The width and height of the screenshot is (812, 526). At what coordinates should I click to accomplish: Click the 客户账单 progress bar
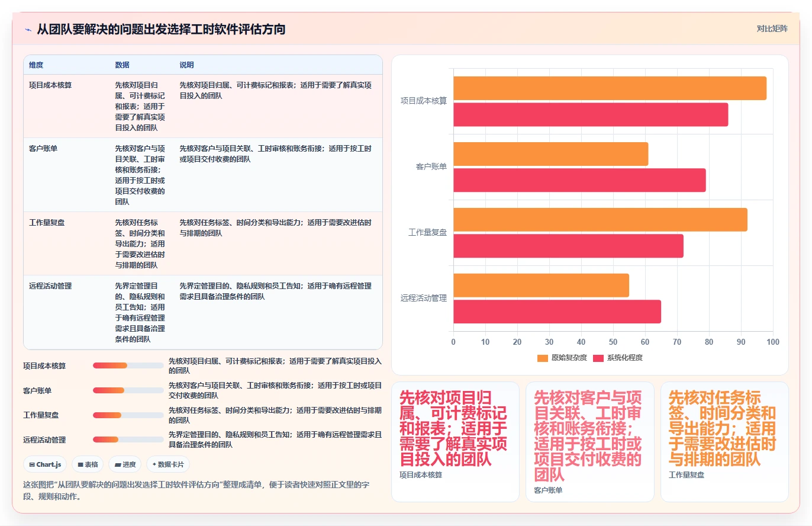pyautogui.click(x=128, y=390)
